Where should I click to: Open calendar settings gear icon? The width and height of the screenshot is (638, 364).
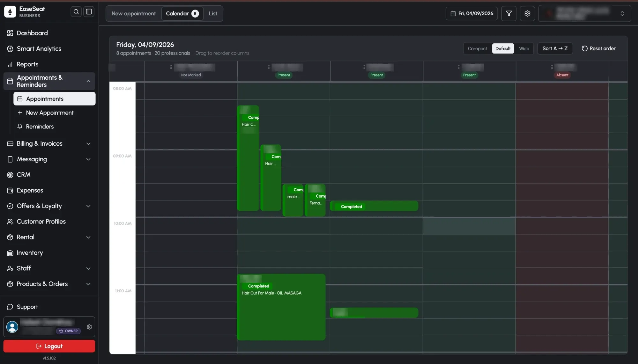tap(527, 13)
